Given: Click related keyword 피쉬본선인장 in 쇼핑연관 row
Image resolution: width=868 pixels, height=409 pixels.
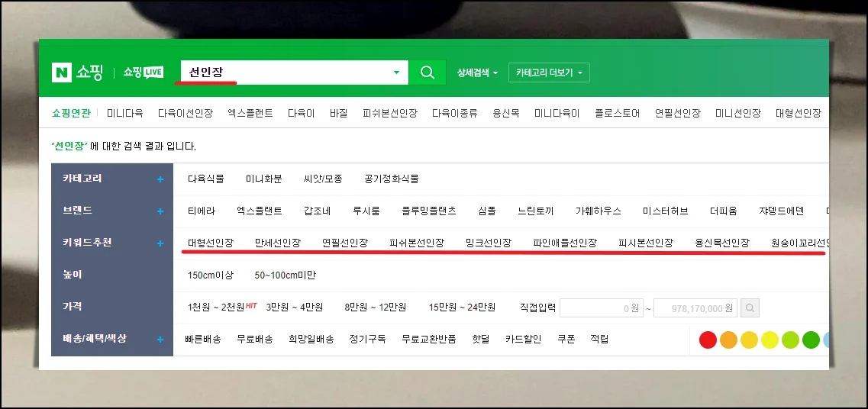Looking at the screenshot, I should tap(390, 114).
